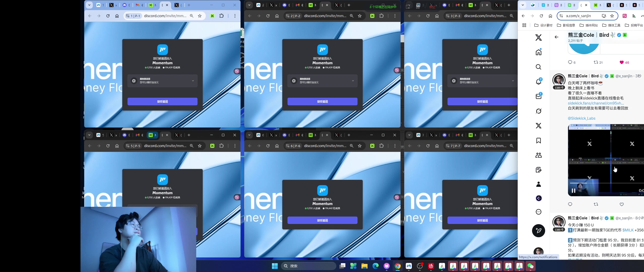Open Chrome menu dots in P-6 window
This screenshot has height=272, width=644.
coord(395,146)
